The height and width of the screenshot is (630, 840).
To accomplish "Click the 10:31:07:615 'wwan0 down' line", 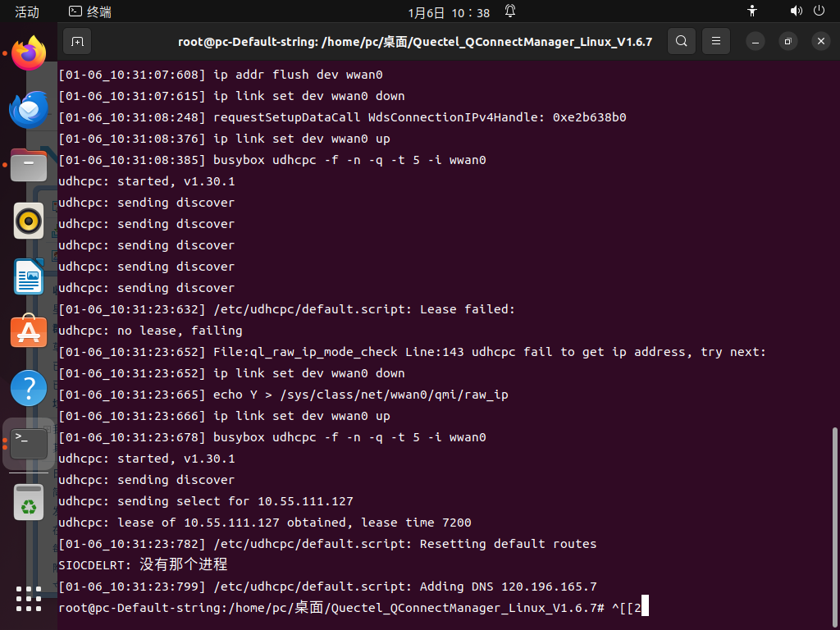I will click(x=231, y=96).
